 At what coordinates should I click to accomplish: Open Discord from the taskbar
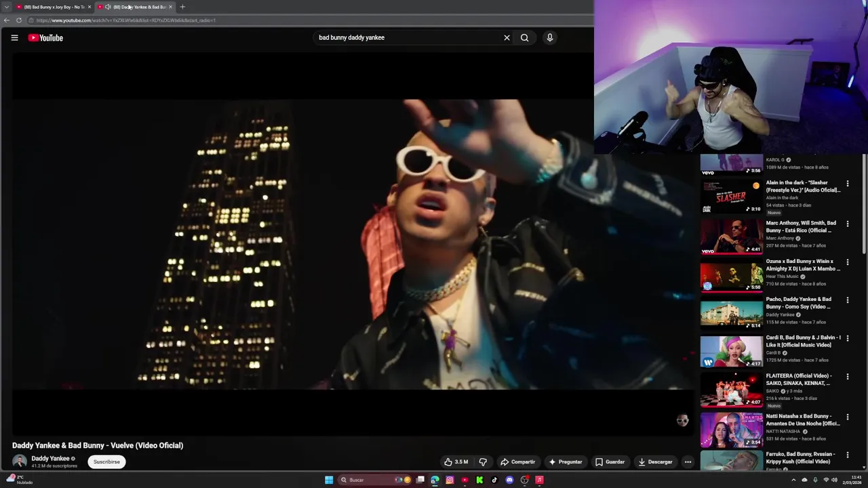[x=509, y=480]
